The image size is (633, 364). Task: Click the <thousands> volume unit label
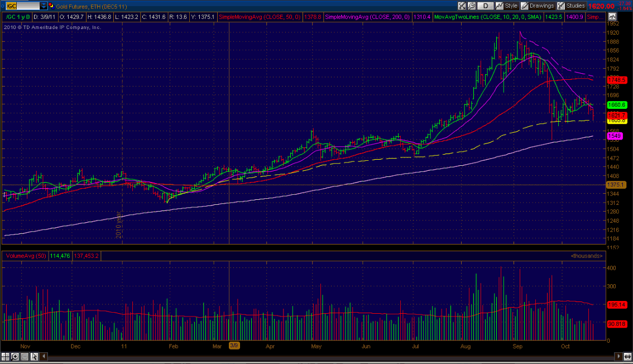[x=587, y=256]
